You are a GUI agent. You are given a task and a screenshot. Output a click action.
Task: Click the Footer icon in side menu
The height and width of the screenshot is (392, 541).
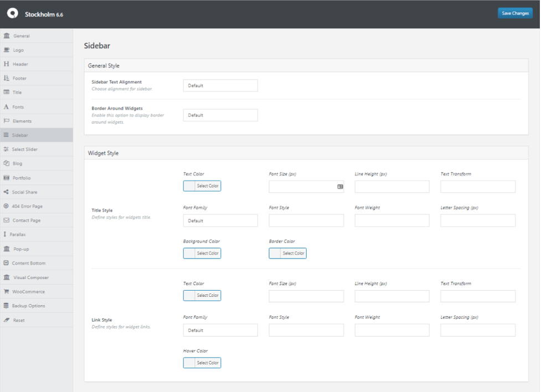pos(6,78)
